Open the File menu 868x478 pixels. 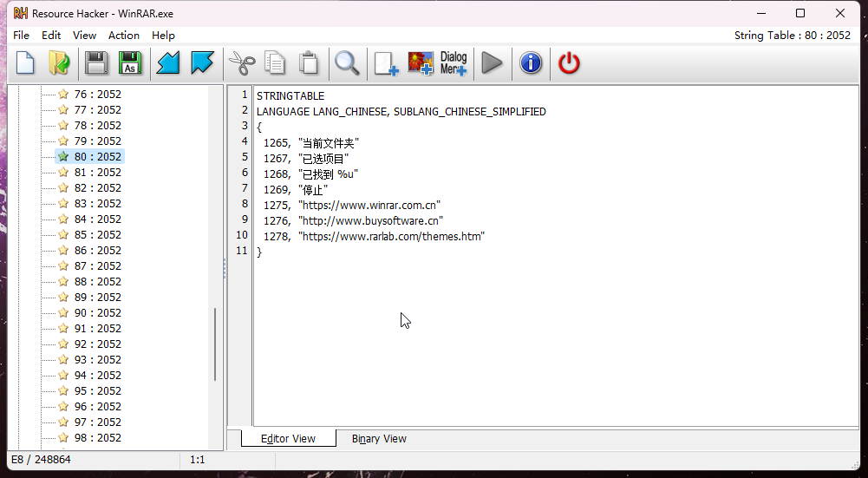tap(21, 35)
